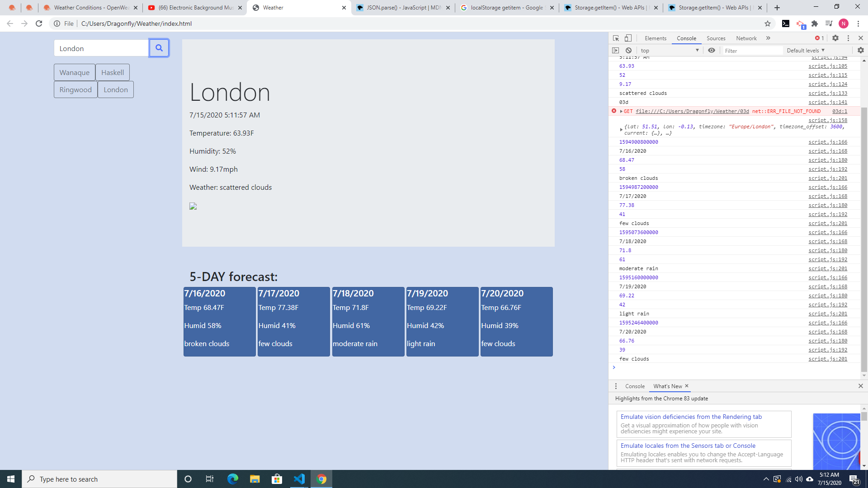Image resolution: width=868 pixels, height=488 pixels.
Task: Show more DevTools tabs chevron
Action: tap(768, 38)
